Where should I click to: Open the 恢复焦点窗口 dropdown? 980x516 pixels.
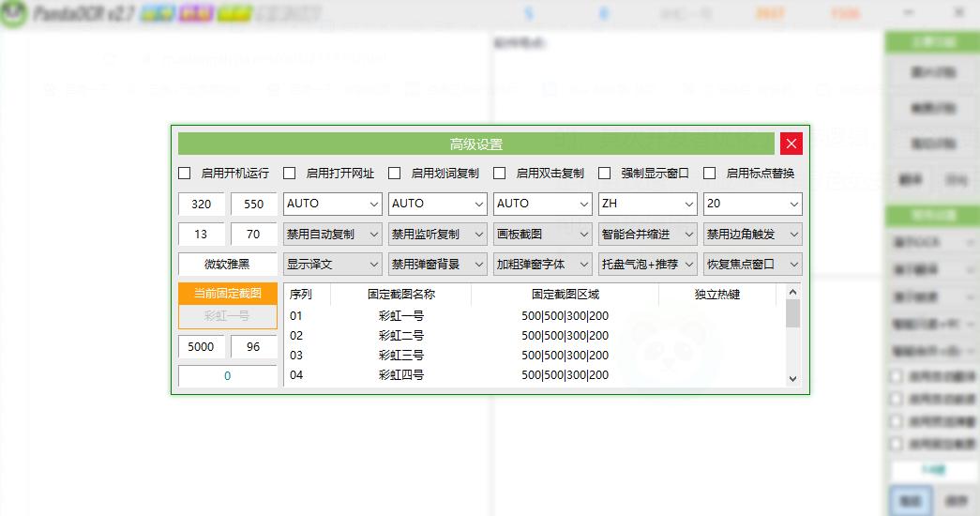click(x=753, y=264)
